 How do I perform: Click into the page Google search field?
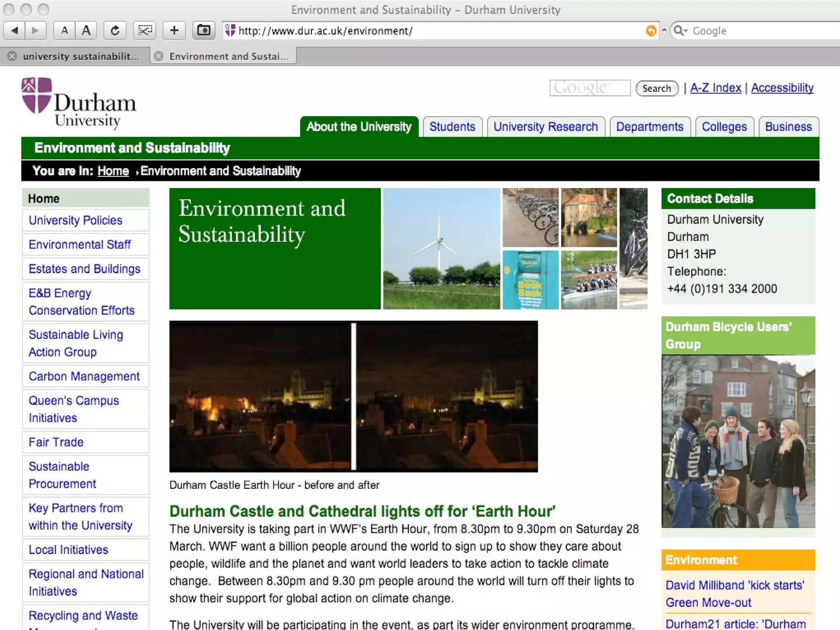pos(589,88)
